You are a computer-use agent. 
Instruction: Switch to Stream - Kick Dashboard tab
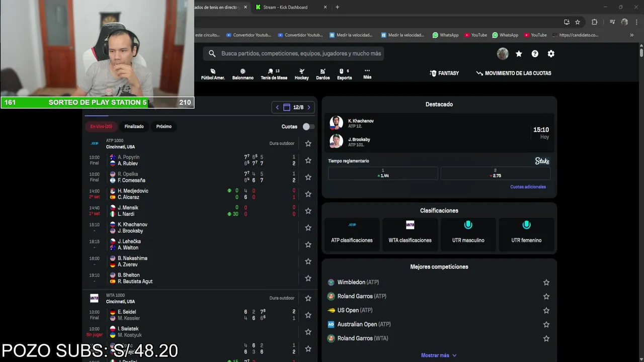coord(290,7)
